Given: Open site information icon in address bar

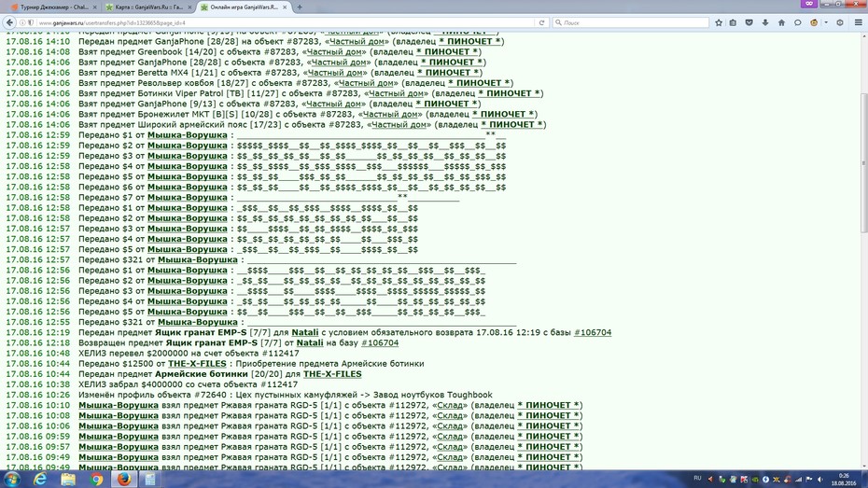Looking at the screenshot, I should pos(22,22).
